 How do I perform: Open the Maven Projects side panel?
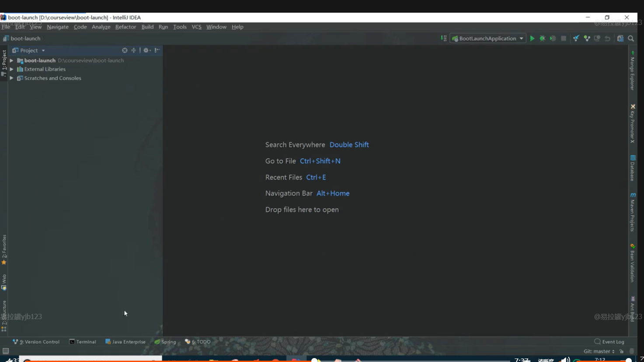pos(632,212)
